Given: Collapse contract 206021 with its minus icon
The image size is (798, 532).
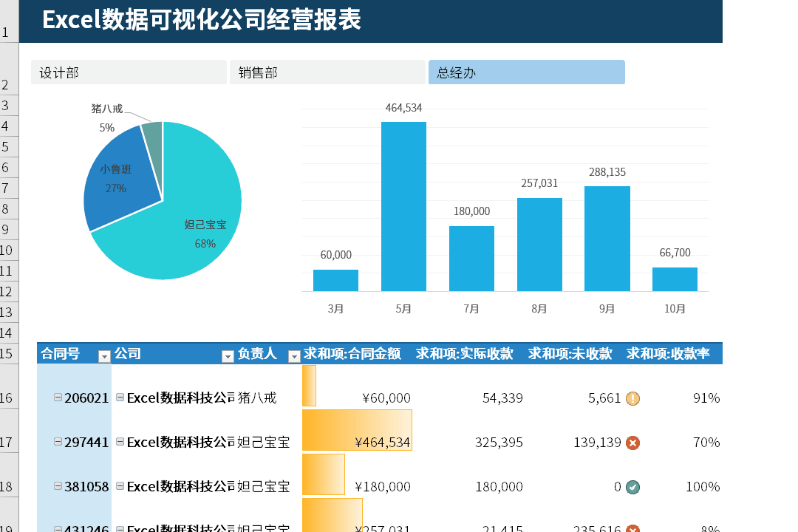Looking at the screenshot, I should pyautogui.click(x=58, y=398).
